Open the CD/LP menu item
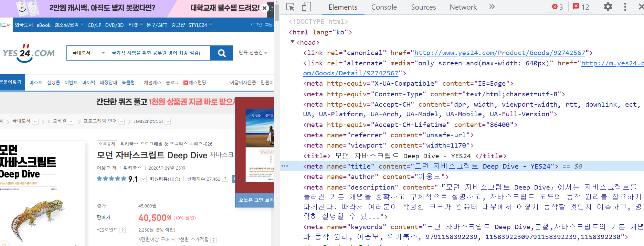This screenshot has width=644, height=246. click(94, 25)
